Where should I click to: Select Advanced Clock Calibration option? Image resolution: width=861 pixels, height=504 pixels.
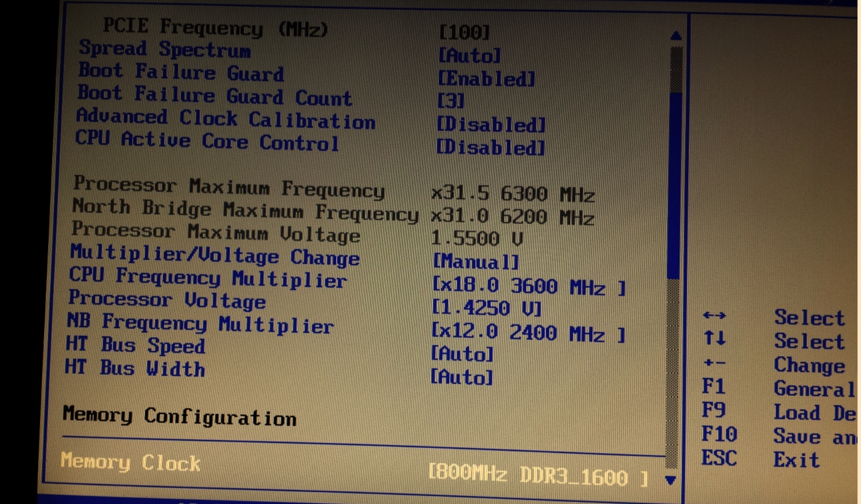(x=225, y=118)
